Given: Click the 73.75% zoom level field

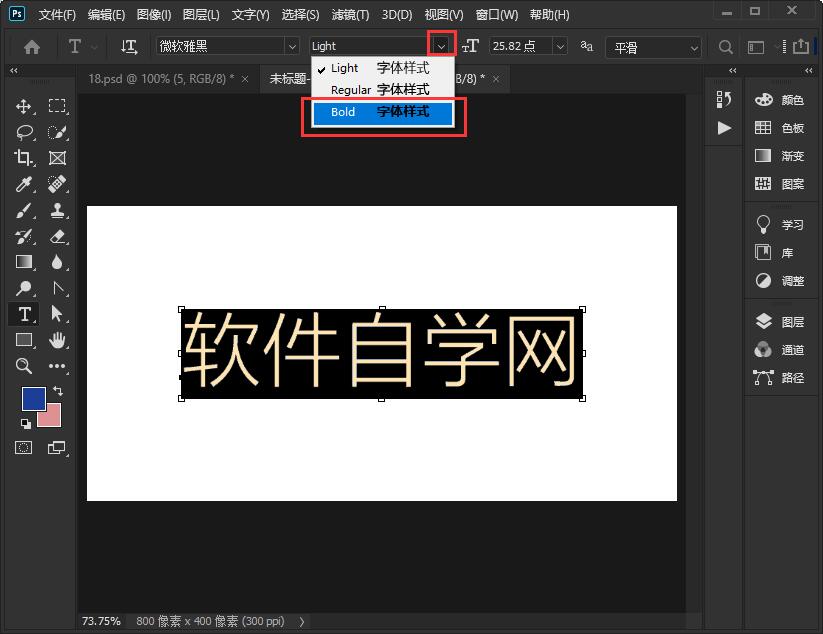Looking at the screenshot, I should click(101, 621).
